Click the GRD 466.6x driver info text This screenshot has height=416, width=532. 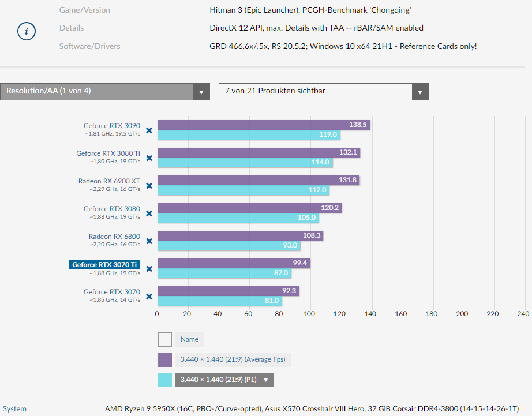(x=343, y=46)
